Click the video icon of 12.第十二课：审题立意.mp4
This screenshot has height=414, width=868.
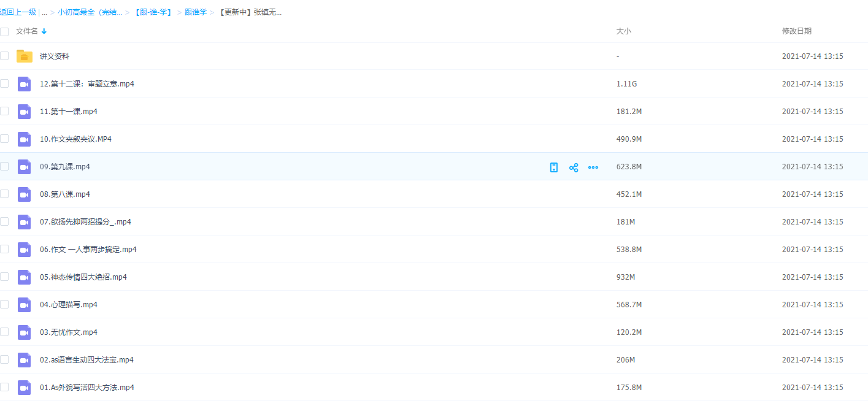click(25, 84)
